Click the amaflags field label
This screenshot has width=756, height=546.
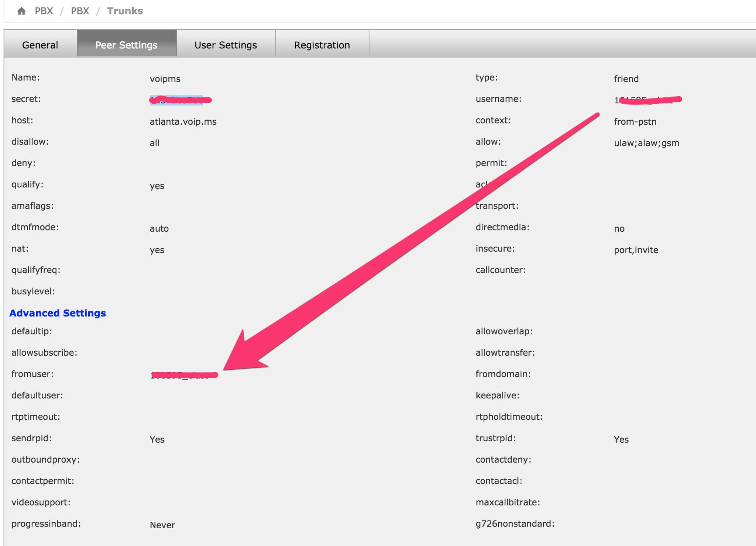click(x=32, y=206)
